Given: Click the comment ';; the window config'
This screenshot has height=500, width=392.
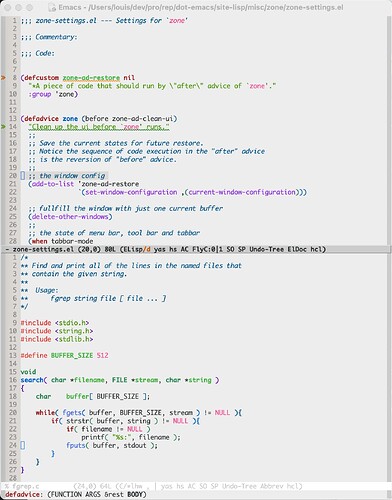Looking at the screenshot, I should [x=67, y=176].
